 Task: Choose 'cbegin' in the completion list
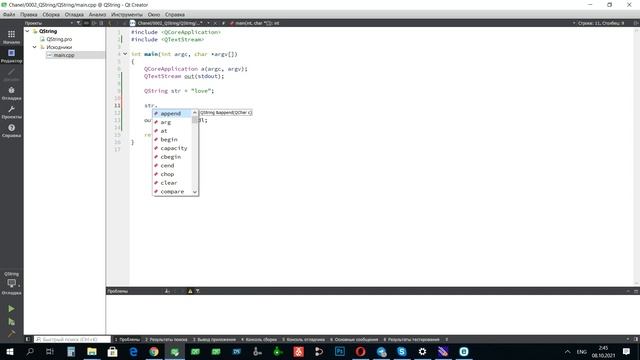point(172,157)
